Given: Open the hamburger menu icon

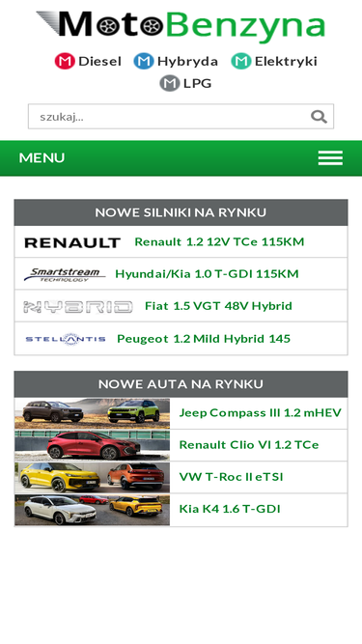Looking at the screenshot, I should coord(330,157).
